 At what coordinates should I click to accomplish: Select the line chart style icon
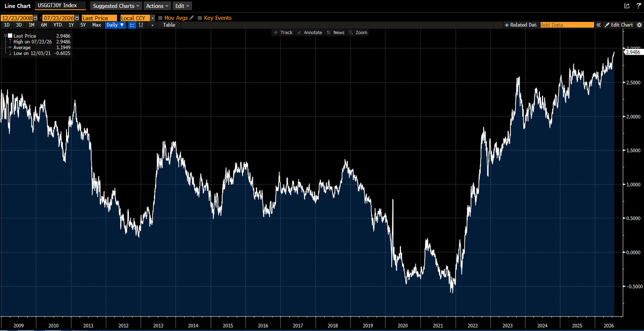pos(132,25)
